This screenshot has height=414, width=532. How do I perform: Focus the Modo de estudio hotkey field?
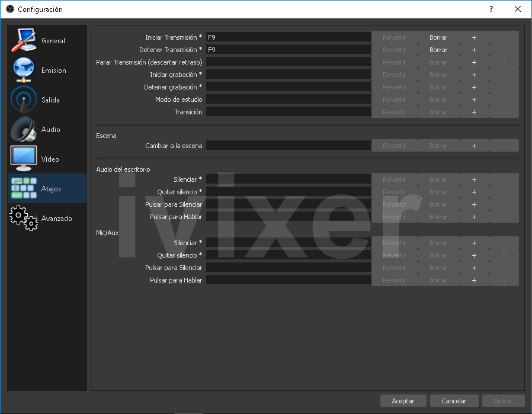(289, 100)
